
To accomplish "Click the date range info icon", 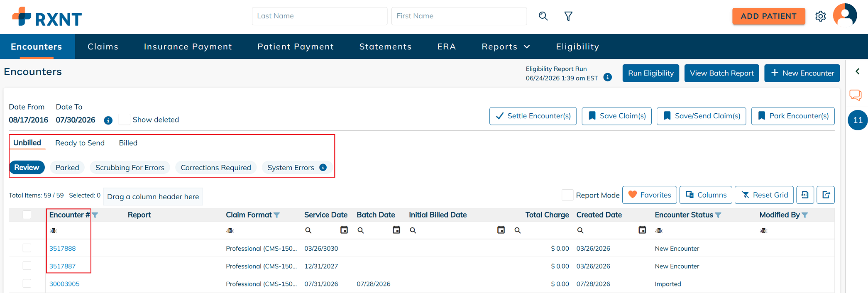I will pos(108,120).
